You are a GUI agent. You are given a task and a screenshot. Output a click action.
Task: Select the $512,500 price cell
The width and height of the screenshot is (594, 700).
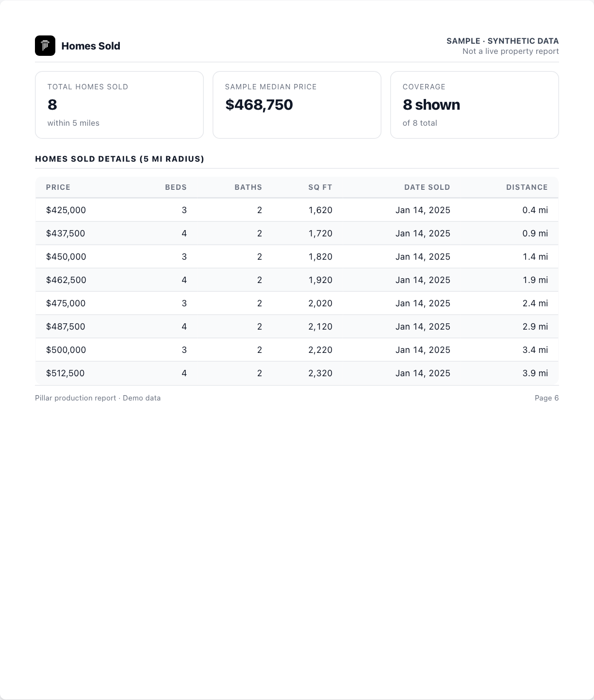coord(66,373)
